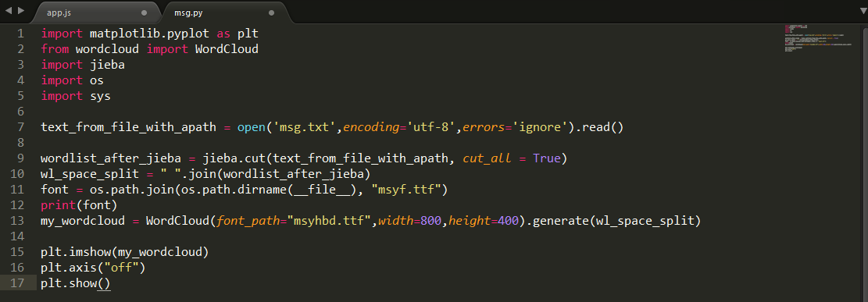
Task: Click the height value 400 on line 13
Action: [508, 222]
